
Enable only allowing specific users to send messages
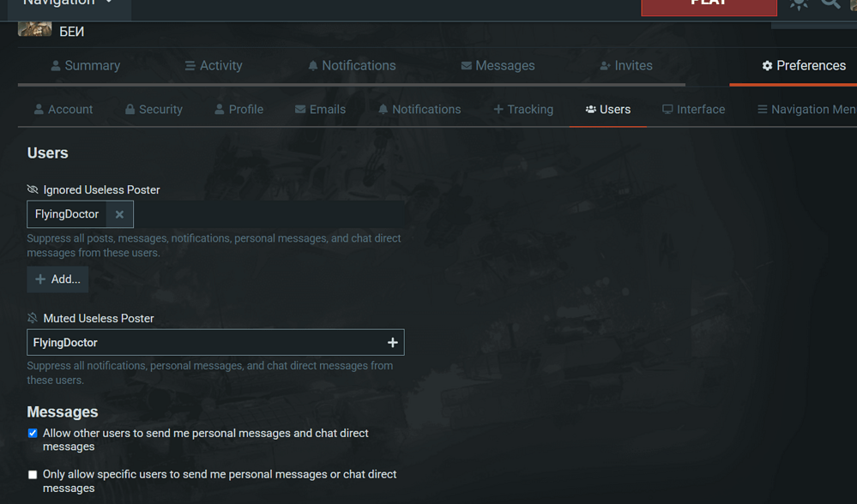(x=33, y=474)
